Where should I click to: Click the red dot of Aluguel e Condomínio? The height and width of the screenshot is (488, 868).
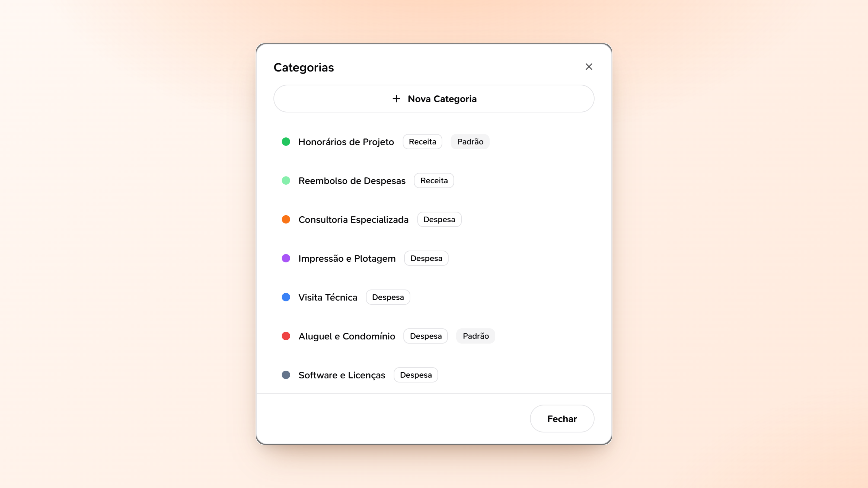pos(286,336)
